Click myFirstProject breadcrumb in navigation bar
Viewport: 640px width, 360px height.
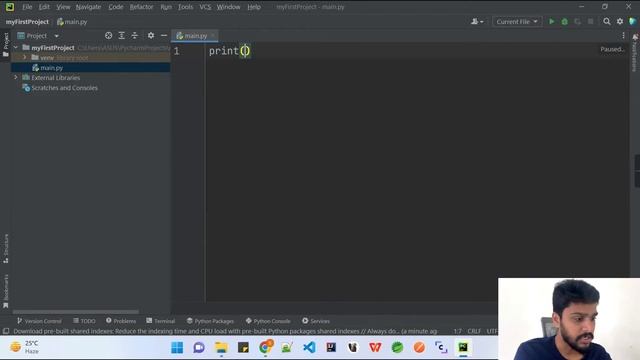coord(27,22)
